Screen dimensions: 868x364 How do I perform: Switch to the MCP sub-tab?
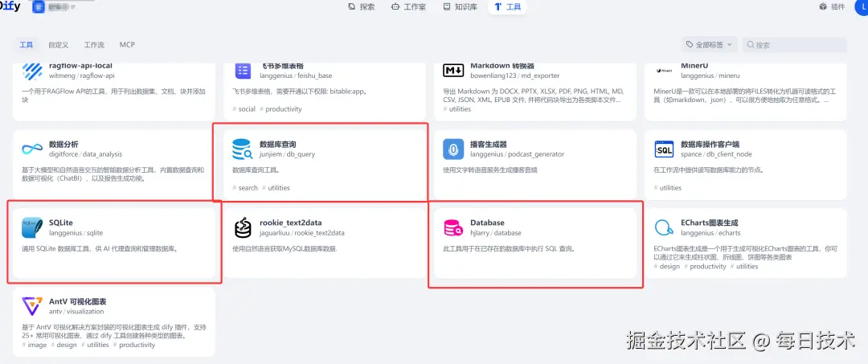click(127, 45)
